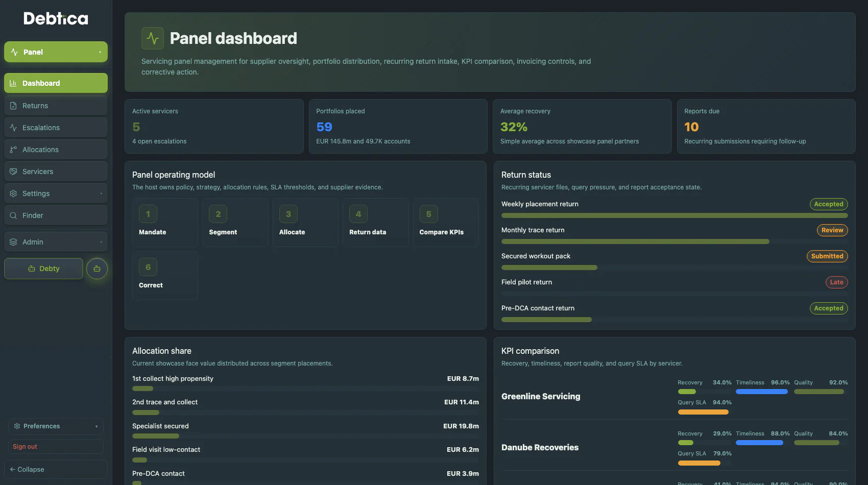Click the Weekly placement return progress bar
868x485 pixels.
click(x=674, y=215)
